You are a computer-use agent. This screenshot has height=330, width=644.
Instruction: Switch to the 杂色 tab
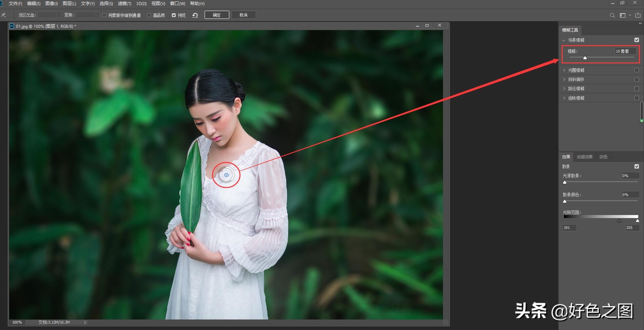point(603,157)
